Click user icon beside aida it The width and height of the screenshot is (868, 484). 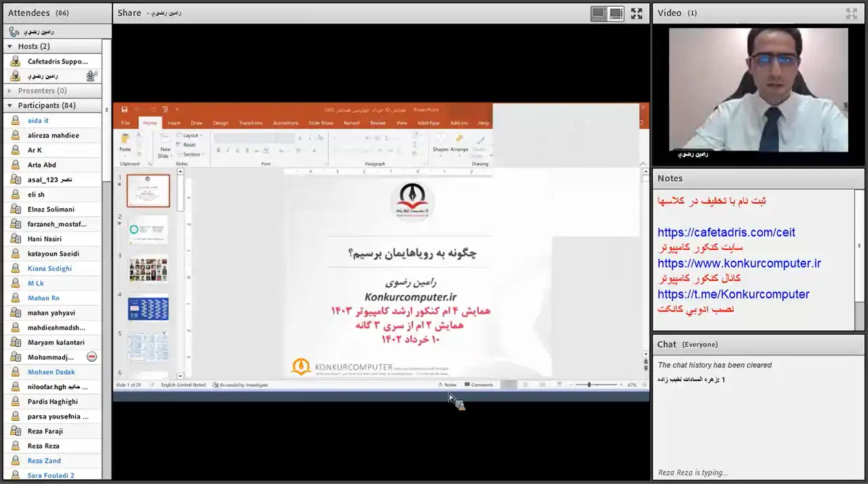tap(15, 120)
